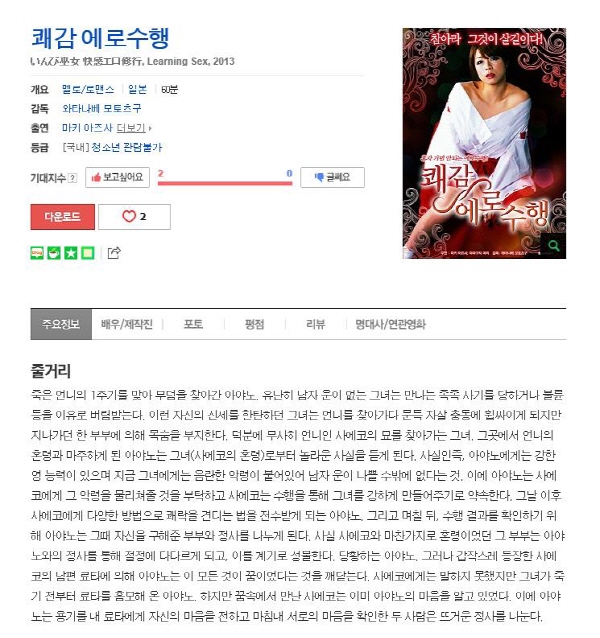Open the movie poster thumbnail
Viewport: 600px width, 638px height.
coord(484,143)
